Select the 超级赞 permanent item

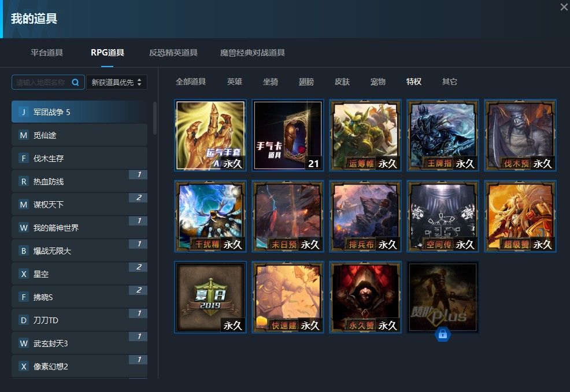(x=520, y=216)
